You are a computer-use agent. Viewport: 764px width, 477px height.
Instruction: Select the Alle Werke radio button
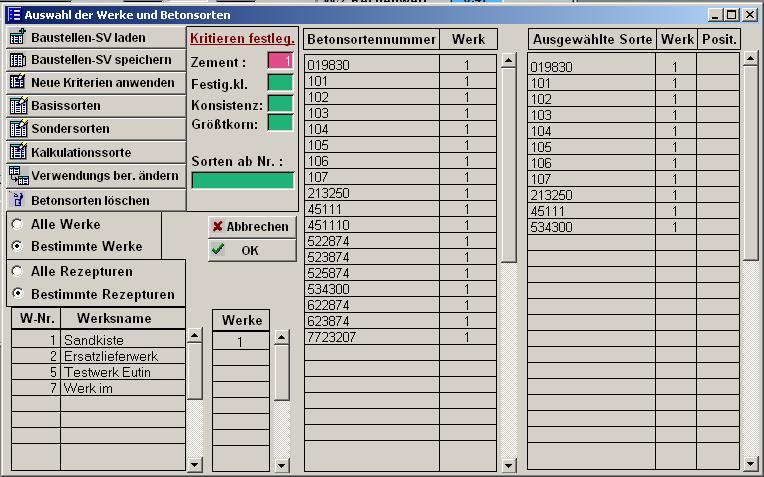click(x=17, y=225)
